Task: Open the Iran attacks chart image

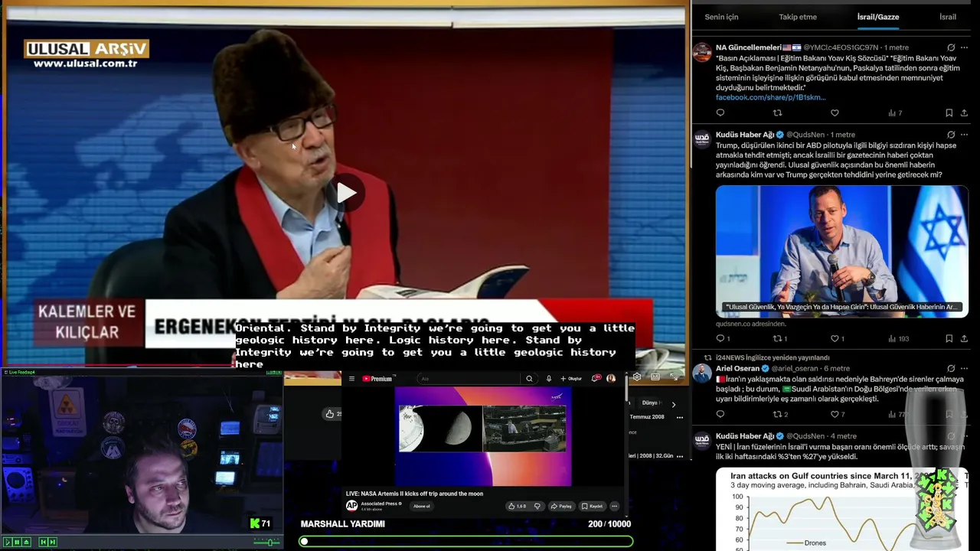Action: click(841, 509)
